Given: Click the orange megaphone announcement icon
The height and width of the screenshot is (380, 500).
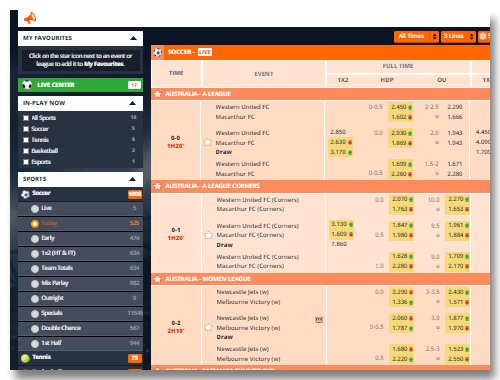Looking at the screenshot, I should (30, 18).
